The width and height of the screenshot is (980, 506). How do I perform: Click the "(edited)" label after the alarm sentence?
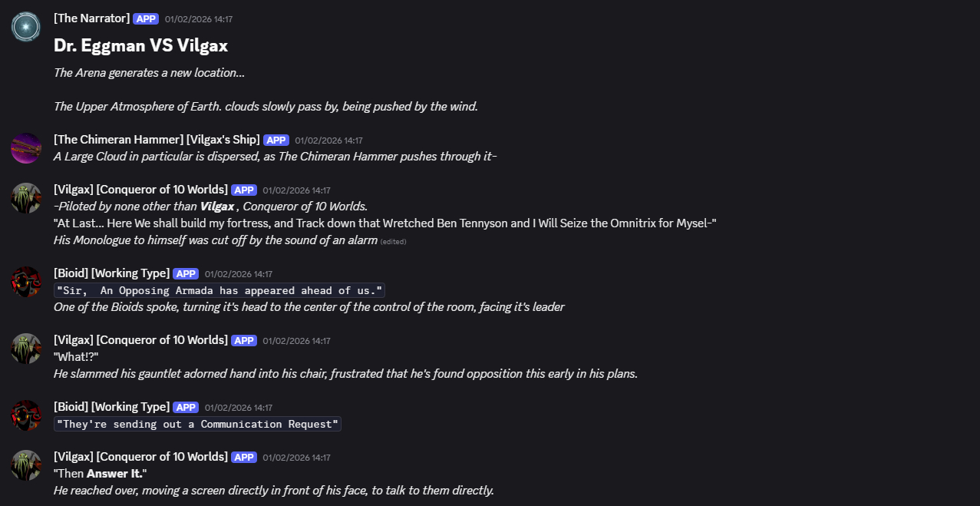pos(393,242)
